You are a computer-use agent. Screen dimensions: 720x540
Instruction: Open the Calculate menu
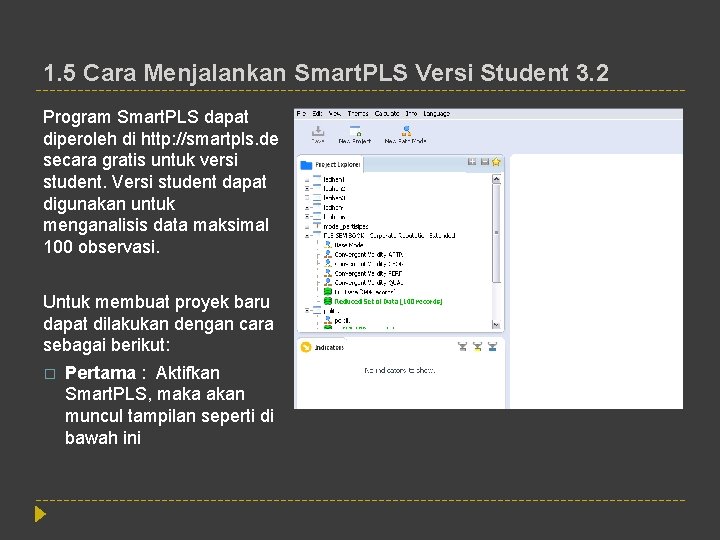[387, 113]
